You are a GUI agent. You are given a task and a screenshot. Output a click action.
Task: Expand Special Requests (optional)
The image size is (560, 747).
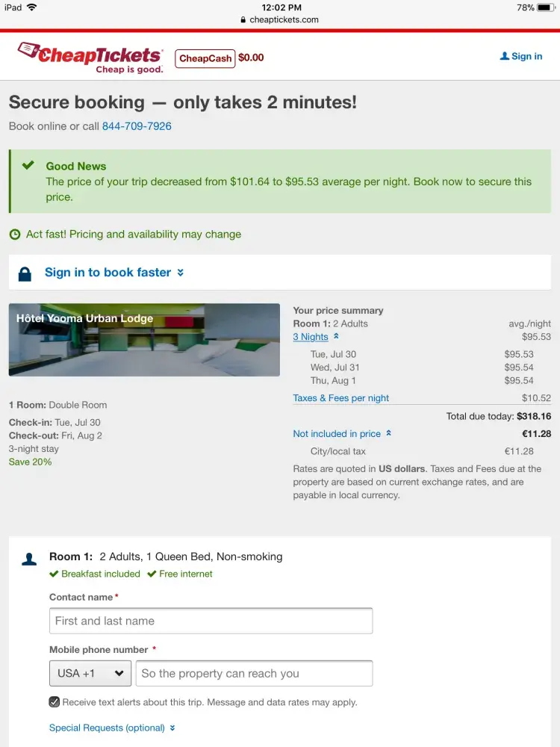112,728
